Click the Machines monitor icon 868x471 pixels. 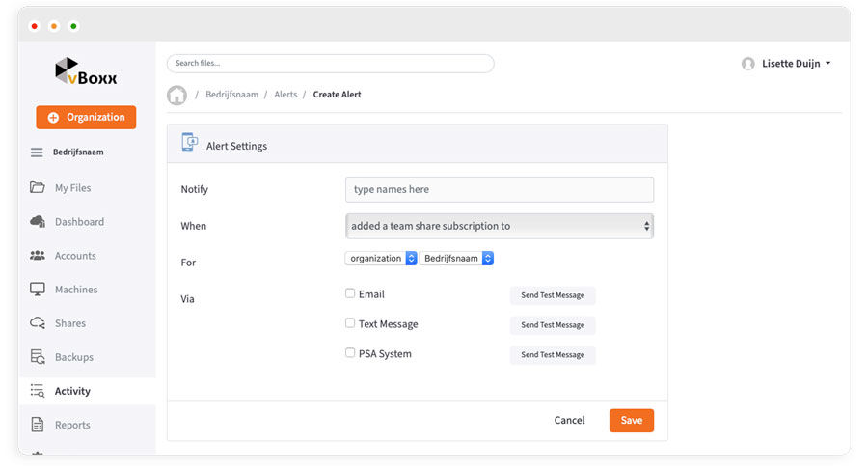[38, 290]
